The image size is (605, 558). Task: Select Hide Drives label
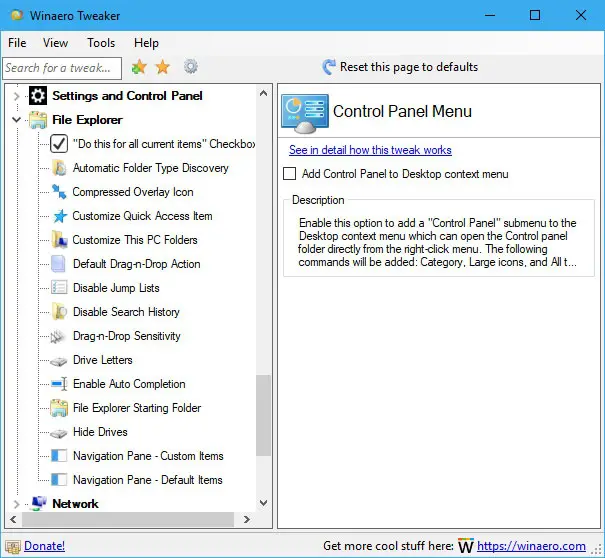[x=100, y=431]
